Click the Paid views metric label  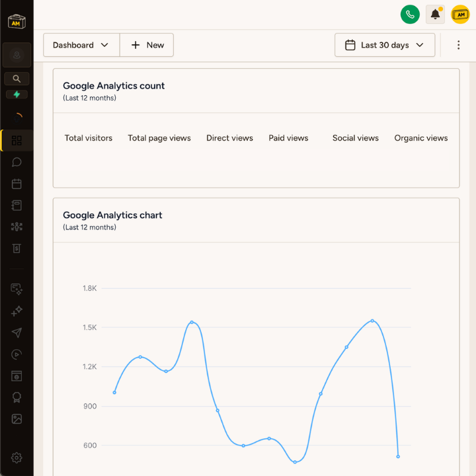tap(288, 138)
